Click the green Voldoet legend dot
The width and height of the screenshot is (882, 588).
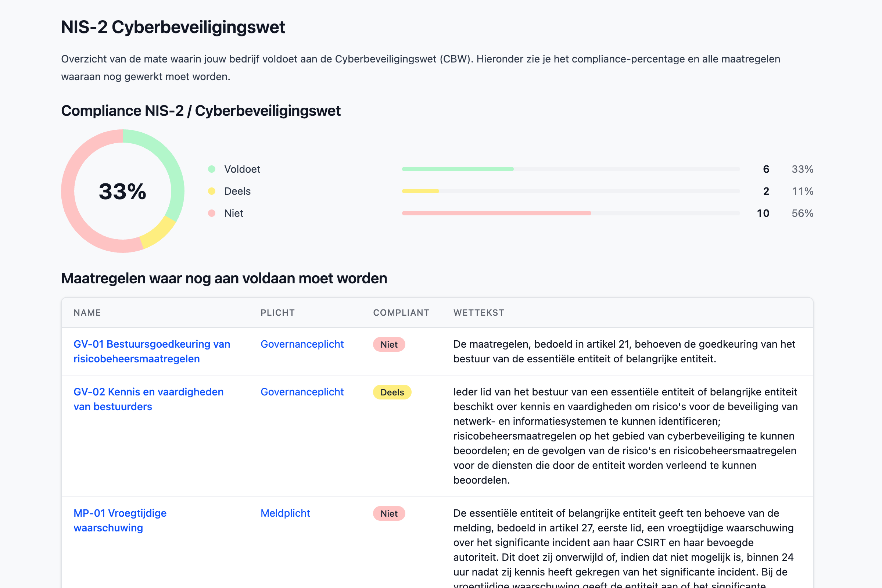point(212,169)
